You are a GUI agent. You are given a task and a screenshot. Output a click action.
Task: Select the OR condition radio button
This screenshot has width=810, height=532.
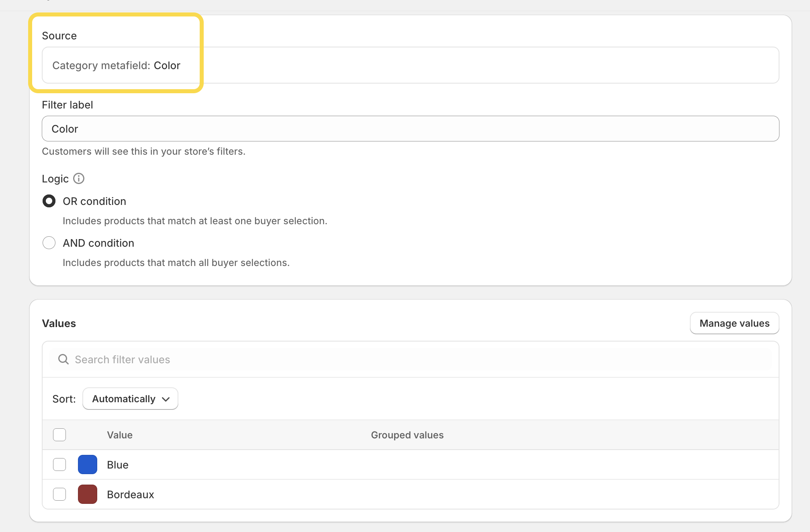pos(49,201)
